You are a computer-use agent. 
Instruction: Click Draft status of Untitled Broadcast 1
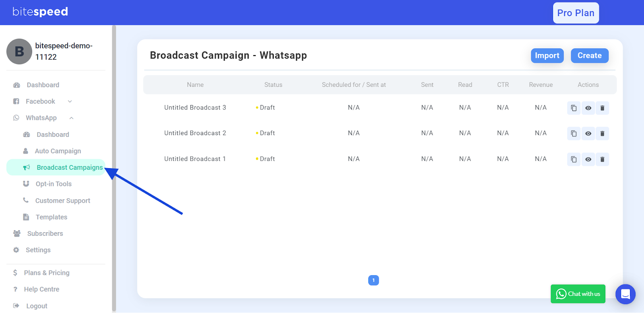265,159
